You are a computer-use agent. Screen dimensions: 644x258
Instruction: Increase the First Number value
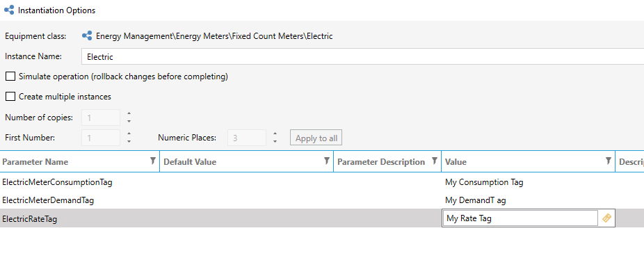coord(129,134)
